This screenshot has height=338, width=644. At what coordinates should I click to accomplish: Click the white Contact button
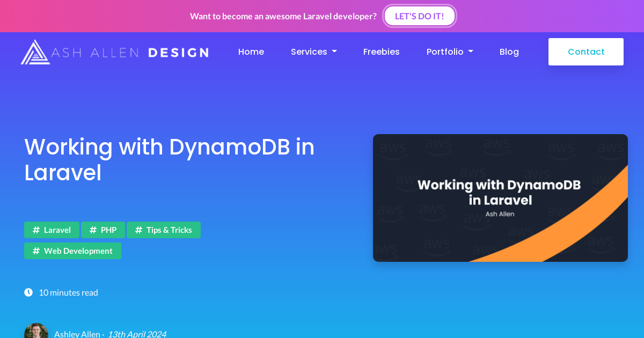coord(586,52)
